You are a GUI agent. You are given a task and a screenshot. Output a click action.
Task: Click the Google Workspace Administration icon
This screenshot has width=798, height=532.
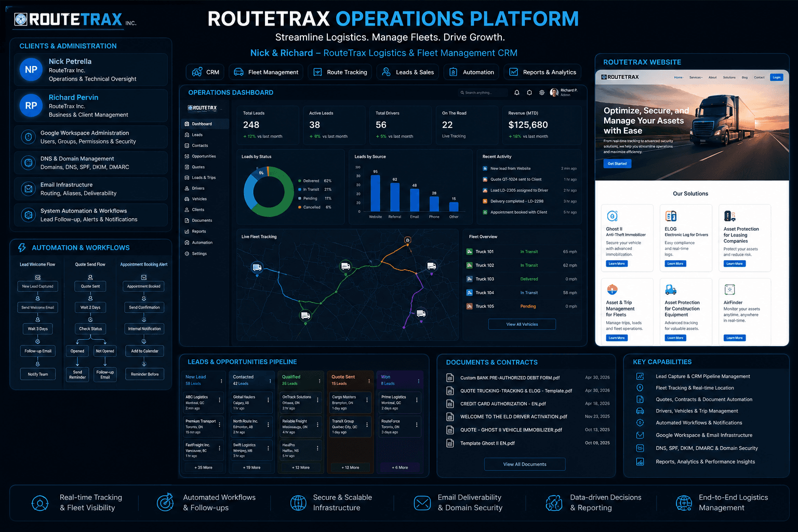click(x=29, y=137)
